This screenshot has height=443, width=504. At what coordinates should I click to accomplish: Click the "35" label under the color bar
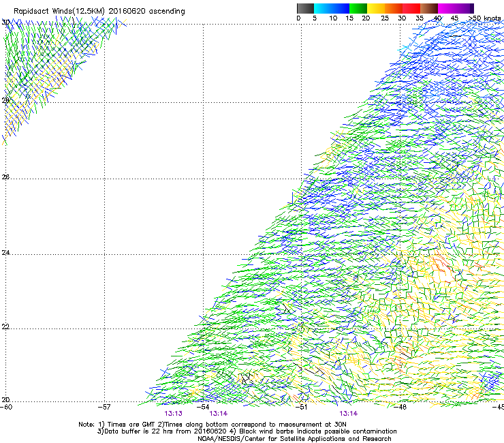[420, 18]
